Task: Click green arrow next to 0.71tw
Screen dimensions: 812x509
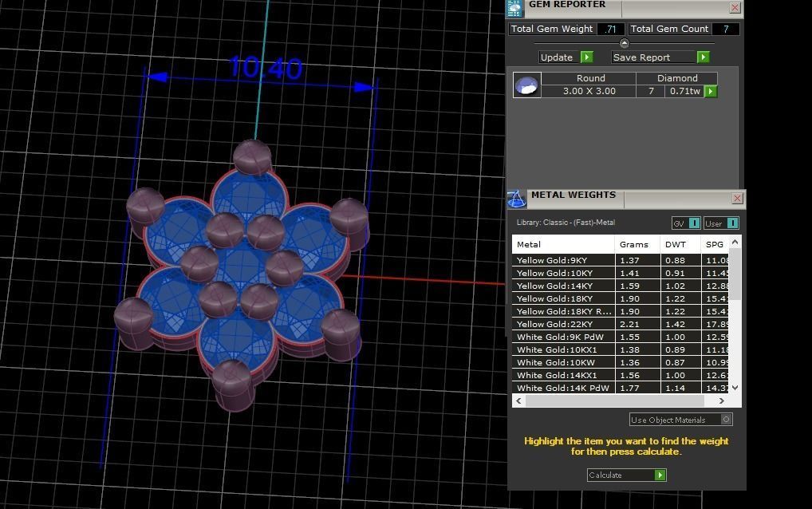Action: pos(711,91)
